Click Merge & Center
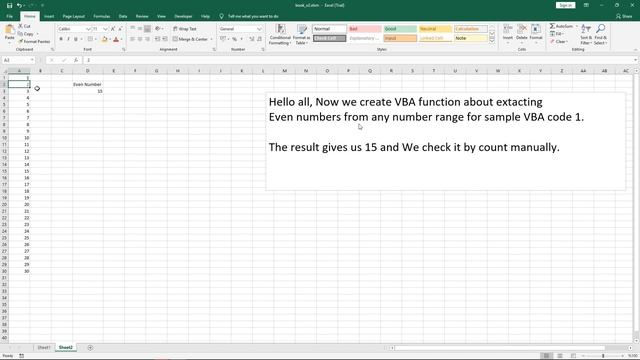The width and height of the screenshot is (640, 360). 190,39
